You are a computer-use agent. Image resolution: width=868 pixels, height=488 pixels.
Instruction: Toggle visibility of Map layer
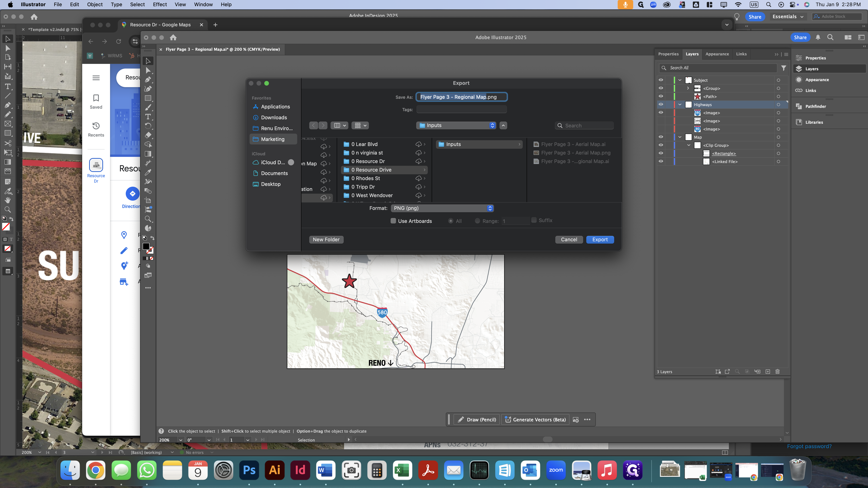pyautogui.click(x=661, y=137)
